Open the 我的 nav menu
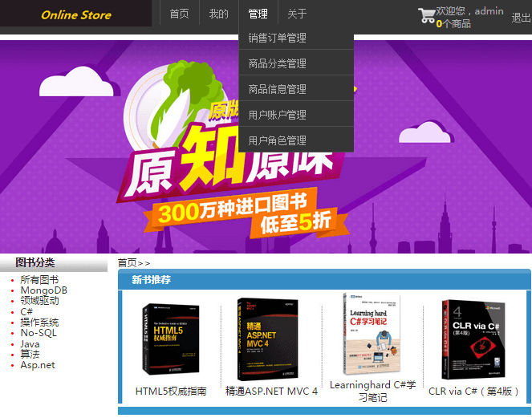Screen dimensions: 532x418 tap(219, 14)
